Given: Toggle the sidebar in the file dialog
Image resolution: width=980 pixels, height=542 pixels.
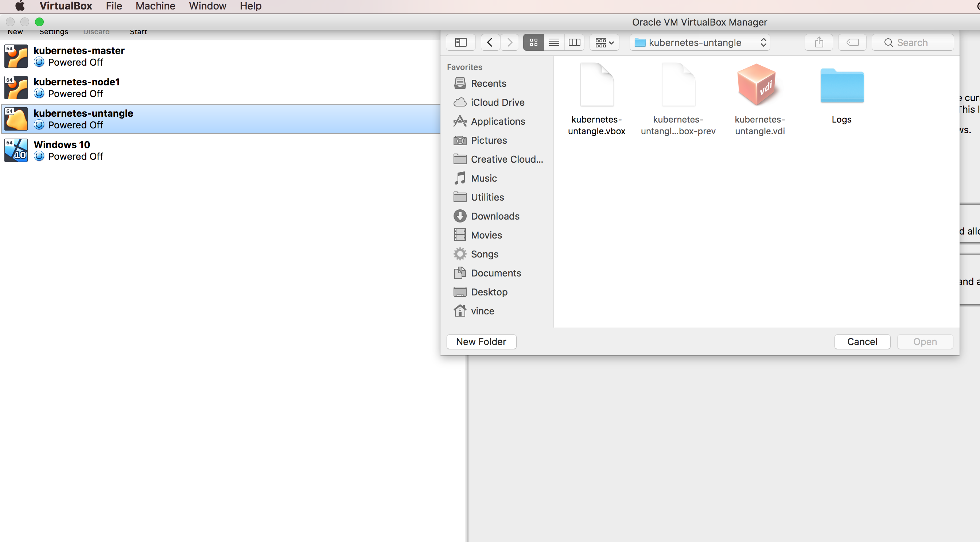Looking at the screenshot, I should tap(460, 42).
